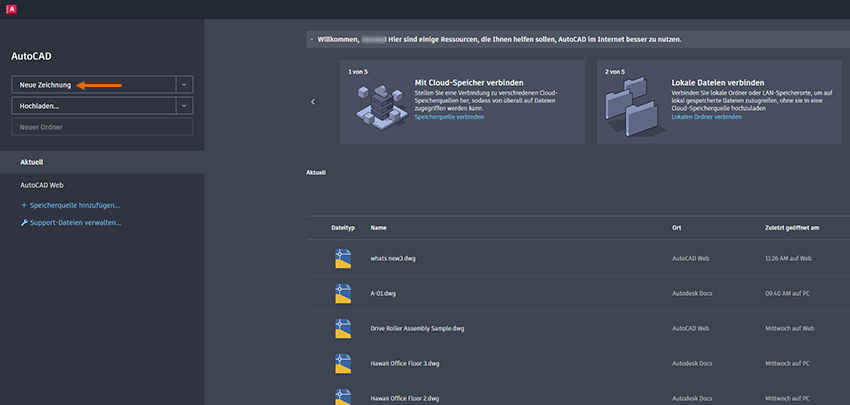Select Aktuell in the sidebar

[x=102, y=162]
